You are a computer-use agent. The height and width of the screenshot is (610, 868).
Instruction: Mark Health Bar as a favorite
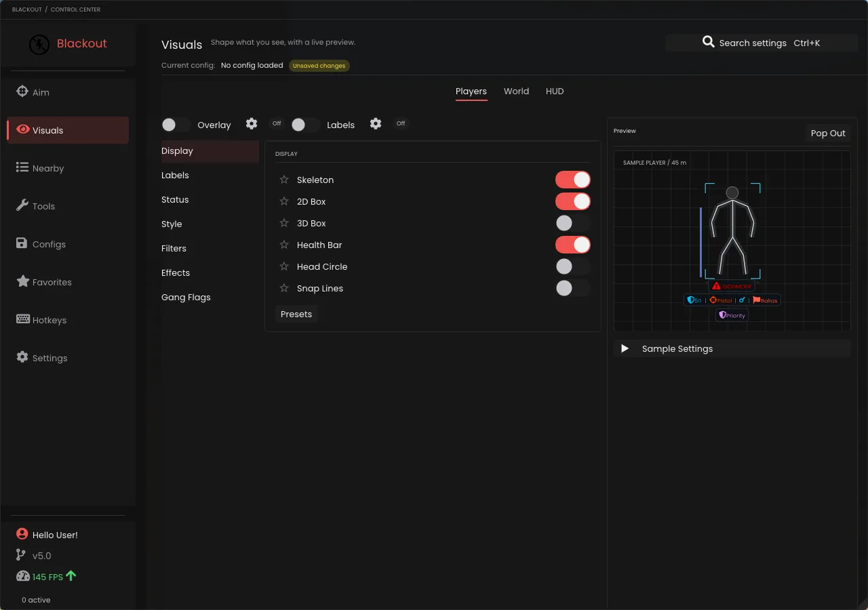point(284,245)
